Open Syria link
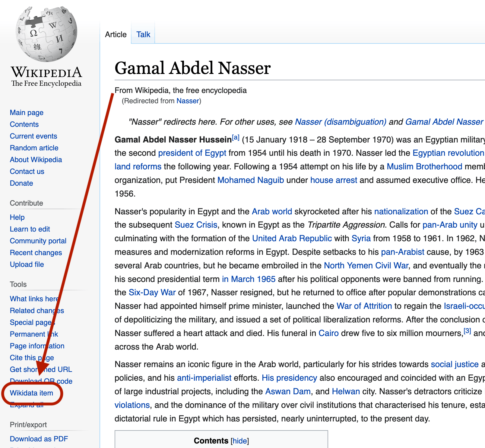Image resolution: width=485 pixels, height=448 pixels. [x=361, y=238]
